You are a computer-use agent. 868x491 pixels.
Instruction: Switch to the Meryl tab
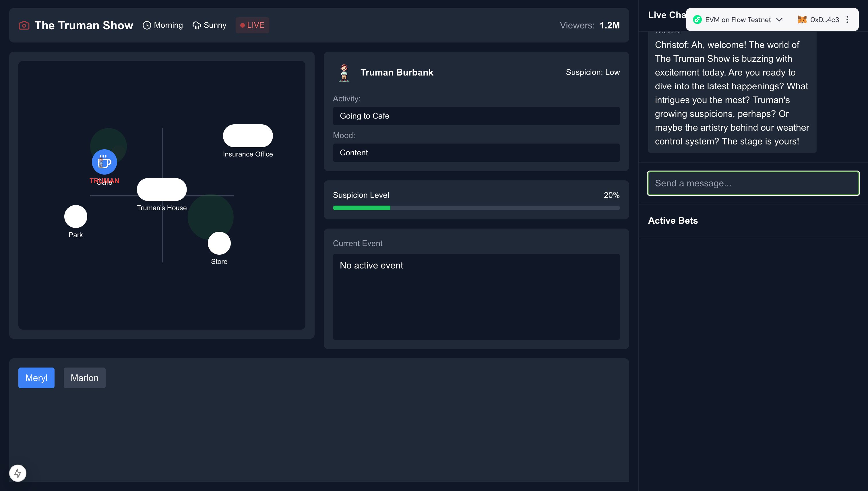(36, 378)
